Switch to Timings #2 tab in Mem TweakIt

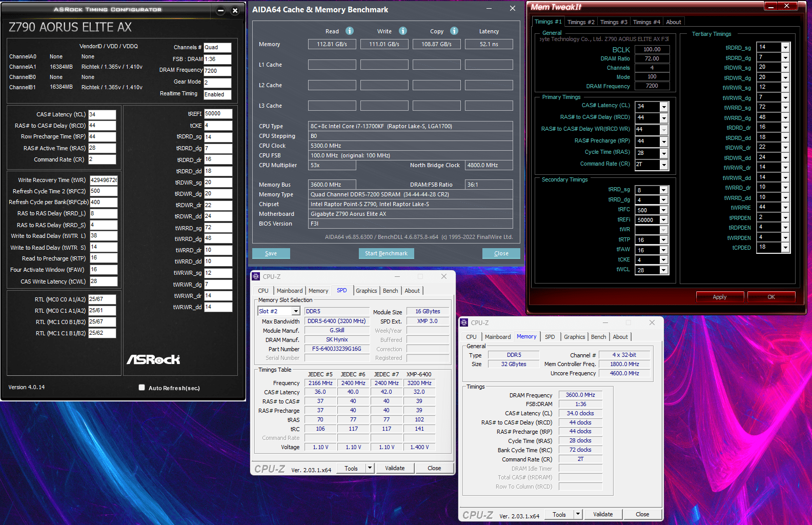click(x=581, y=22)
